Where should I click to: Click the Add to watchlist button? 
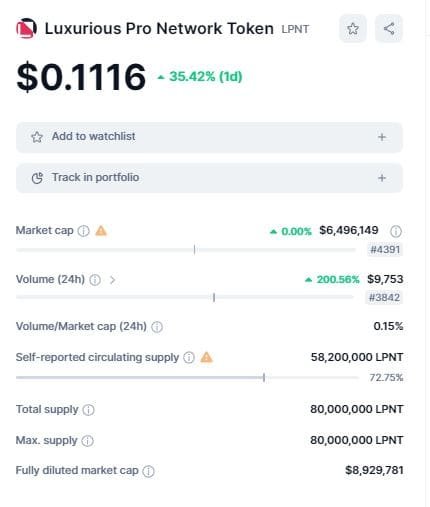(x=209, y=137)
